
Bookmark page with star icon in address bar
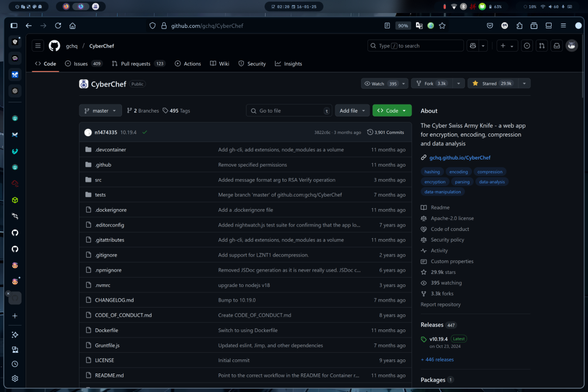pyautogui.click(x=442, y=26)
